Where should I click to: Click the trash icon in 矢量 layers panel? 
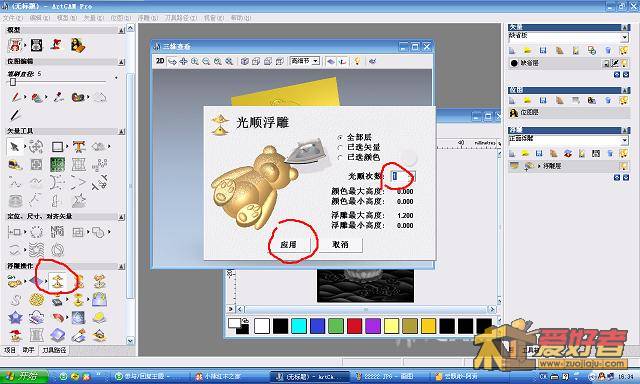[x=608, y=50]
